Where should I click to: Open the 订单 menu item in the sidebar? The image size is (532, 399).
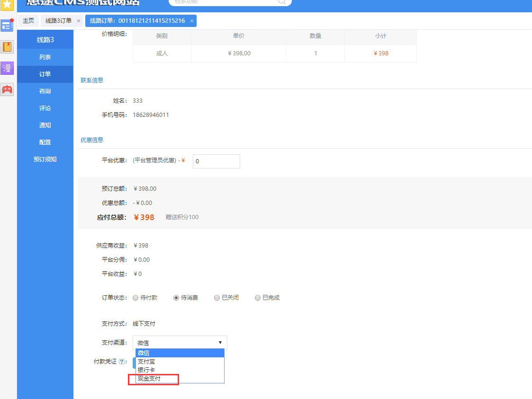tap(45, 74)
